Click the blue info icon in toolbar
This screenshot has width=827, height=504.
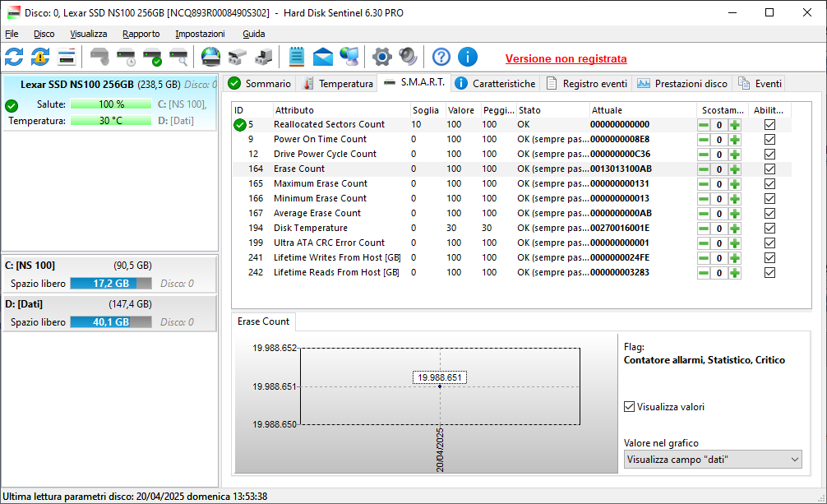click(467, 57)
